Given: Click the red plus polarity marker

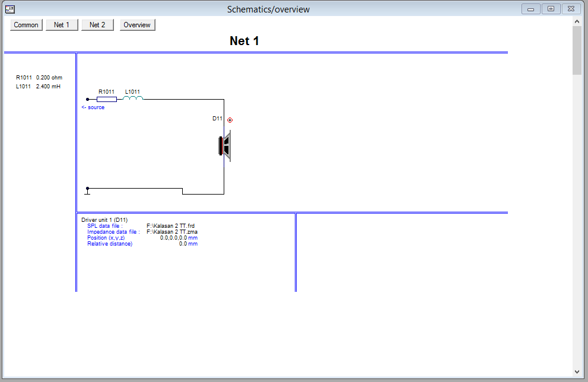Looking at the screenshot, I should [230, 120].
